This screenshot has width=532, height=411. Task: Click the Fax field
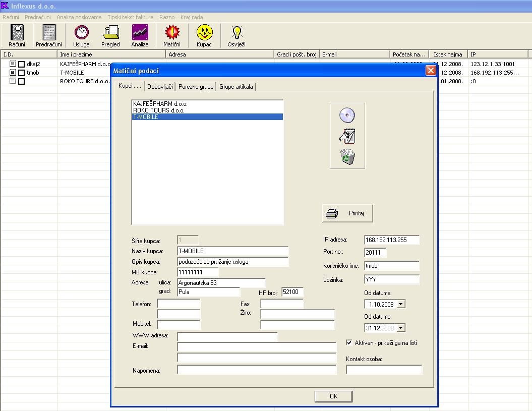282,304
